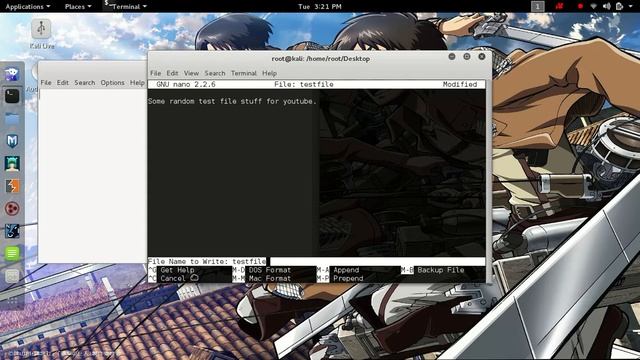Screen dimensions: 640x360
Task: Open Metasploit from the dock
Action: pyautogui.click(x=12, y=141)
